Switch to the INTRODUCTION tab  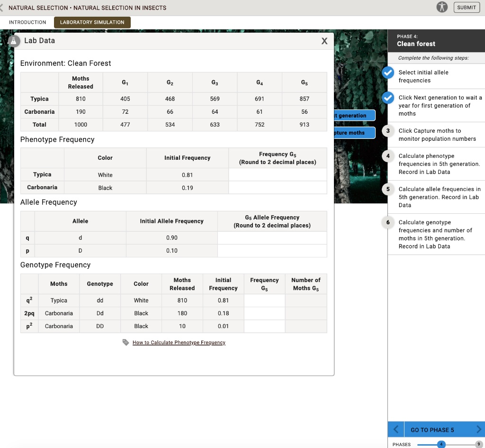coord(27,22)
